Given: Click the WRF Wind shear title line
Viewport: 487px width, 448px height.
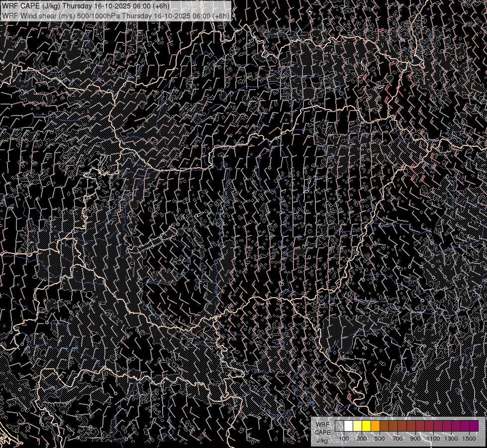Looking at the screenshot, I should click(115, 16).
